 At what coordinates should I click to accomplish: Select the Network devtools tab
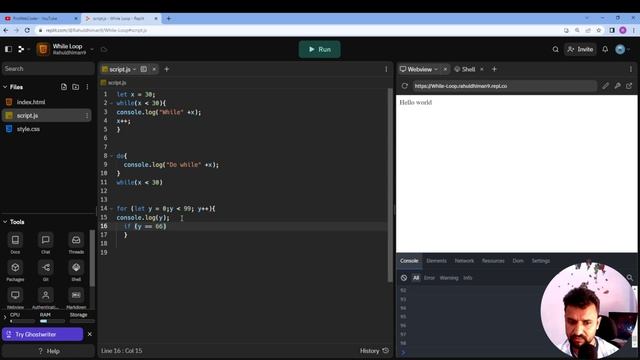[464, 261]
